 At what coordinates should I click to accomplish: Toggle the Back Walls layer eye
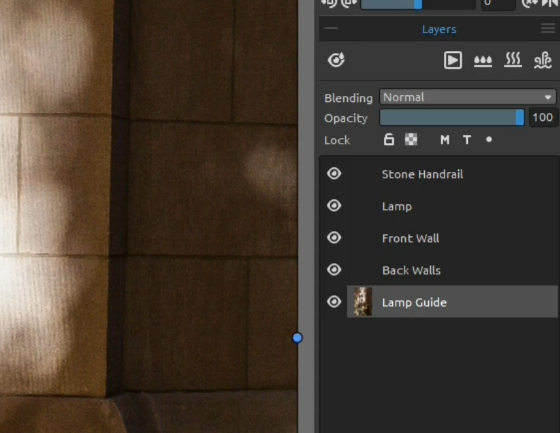tap(334, 270)
